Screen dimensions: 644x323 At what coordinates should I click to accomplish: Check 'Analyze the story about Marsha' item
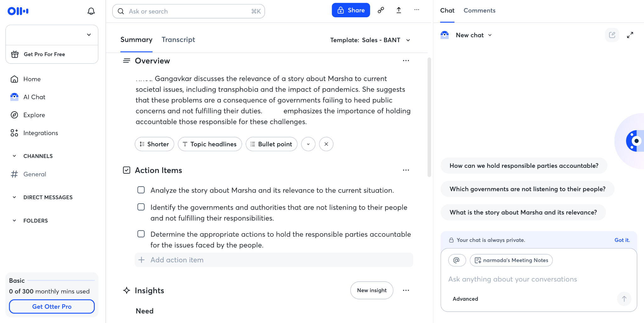click(x=141, y=190)
